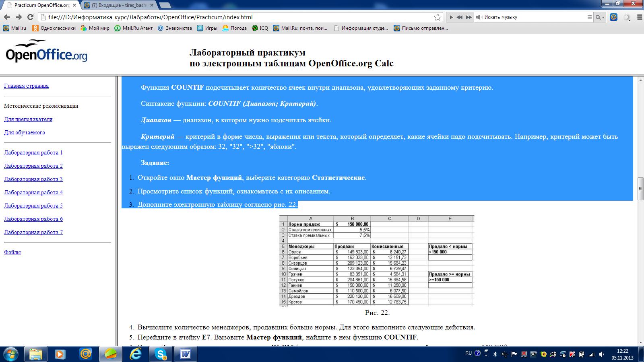Viewport: 644px width, 362px height.
Task: Click the scrollbar down arrow
Action: click(640, 343)
